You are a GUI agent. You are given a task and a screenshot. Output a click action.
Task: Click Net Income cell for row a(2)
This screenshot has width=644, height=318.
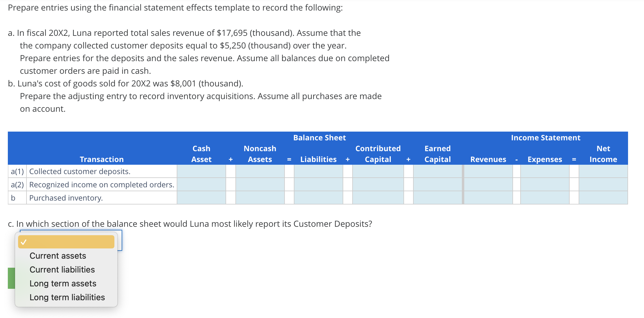603,184
